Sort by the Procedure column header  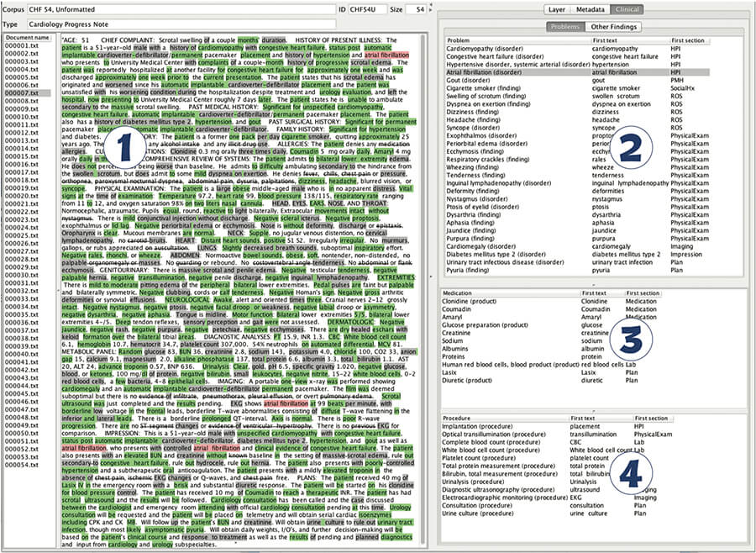click(x=505, y=419)
